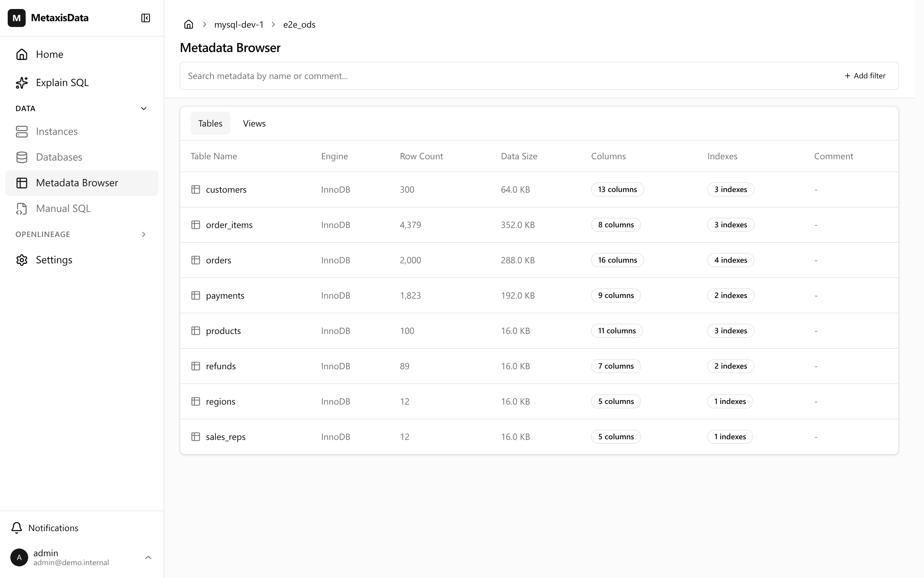The width and height of the screenshot is (924, 578).
Task: Click the 16 columns badge
Action: 617,260
